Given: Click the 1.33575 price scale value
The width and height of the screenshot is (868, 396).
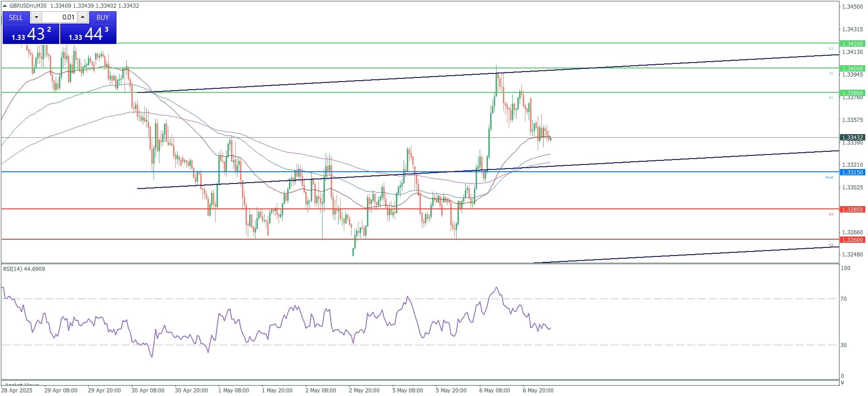Looking at the screenshot, I should coord(852,120).
